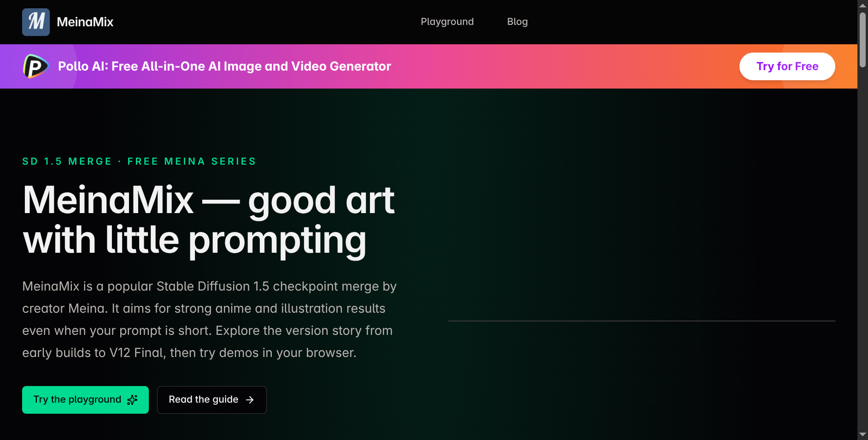Click the "SD 1.5 MERGE · FREE MEINA SERIES" text

coord(139,161)
